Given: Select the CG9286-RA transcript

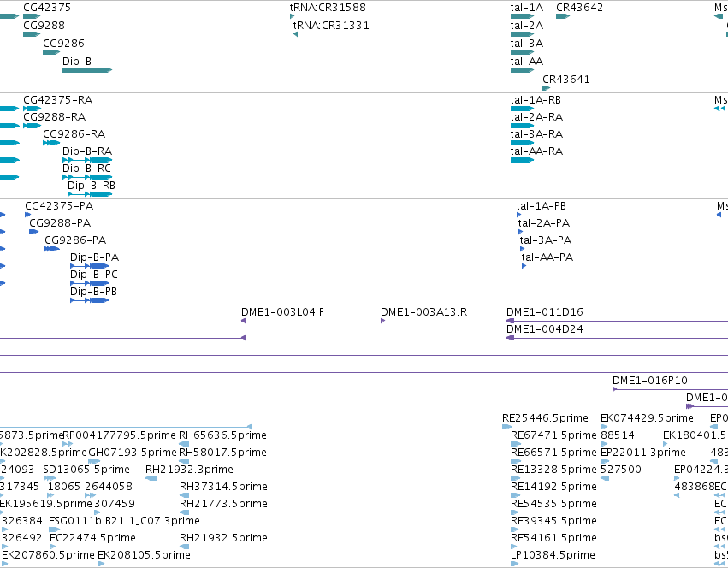Looking at the screenshot, I should point(51,143).
